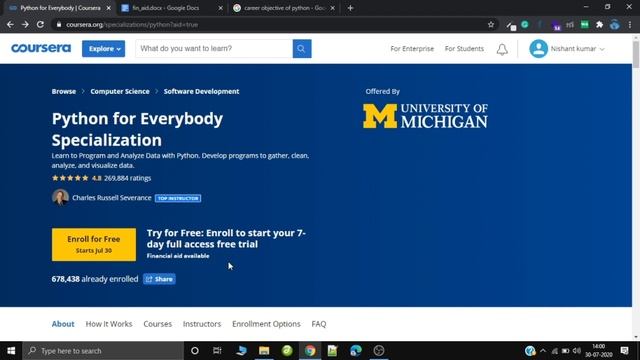
Task: Open Microsoft Edge from the taskbar
Action: point(356,351)
